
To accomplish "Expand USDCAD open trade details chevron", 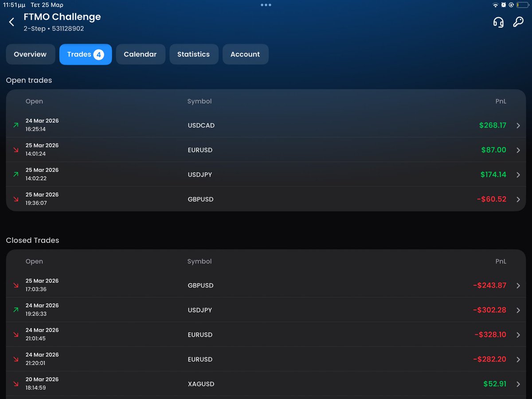I will [518, 125].
